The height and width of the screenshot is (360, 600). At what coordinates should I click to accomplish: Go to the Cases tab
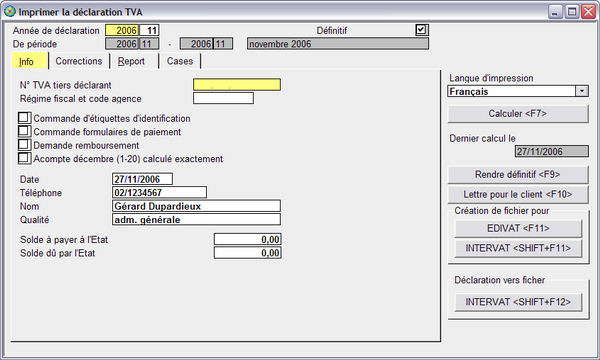pyautogui.click(x=180, y=61)
